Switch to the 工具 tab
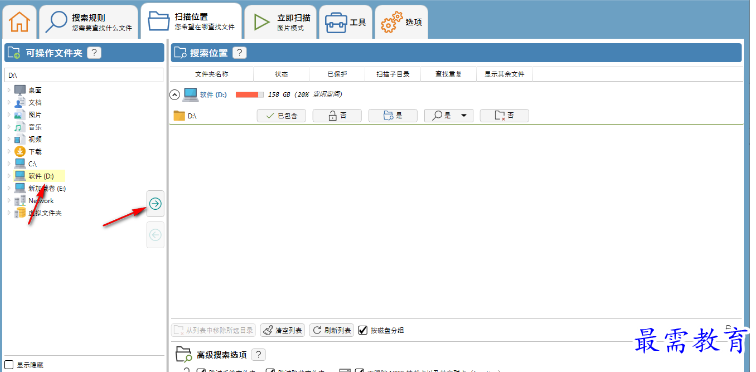The image size is (756, 372). click(345, 22)
